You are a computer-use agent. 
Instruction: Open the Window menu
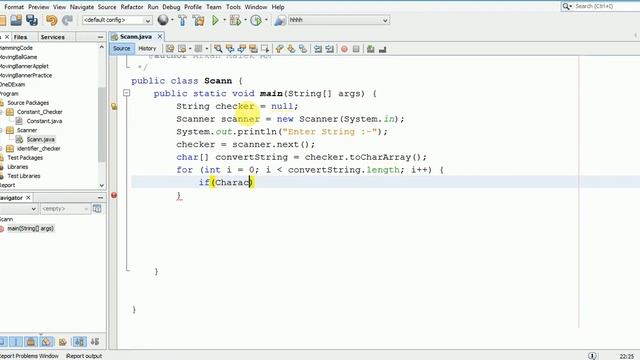point(256,7)
